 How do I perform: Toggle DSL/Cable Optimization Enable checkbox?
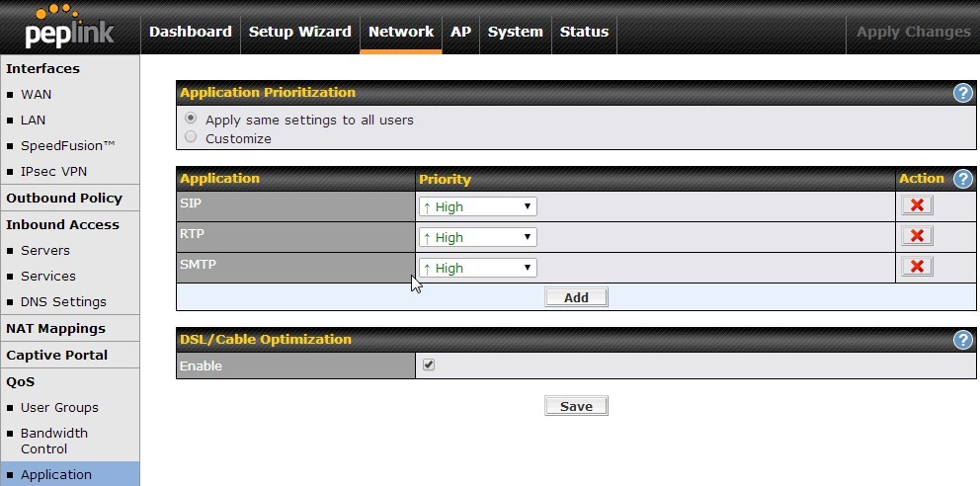point(428,364)
